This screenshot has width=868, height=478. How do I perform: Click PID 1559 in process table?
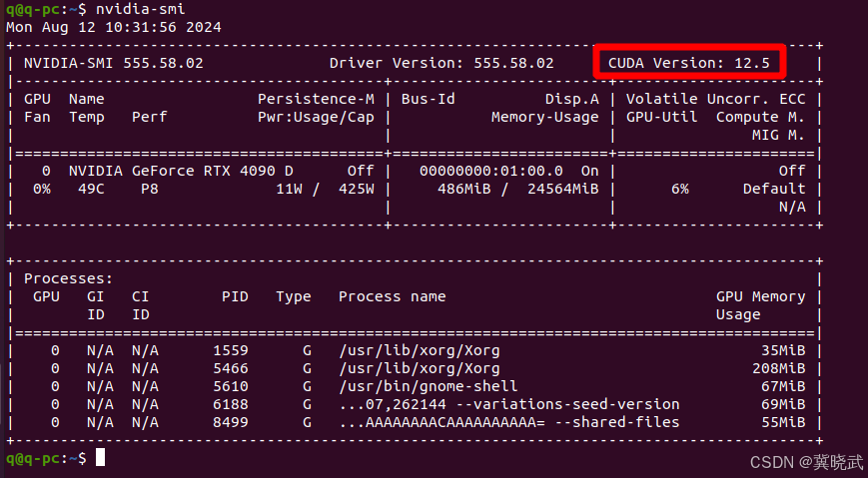click(231, 350)
